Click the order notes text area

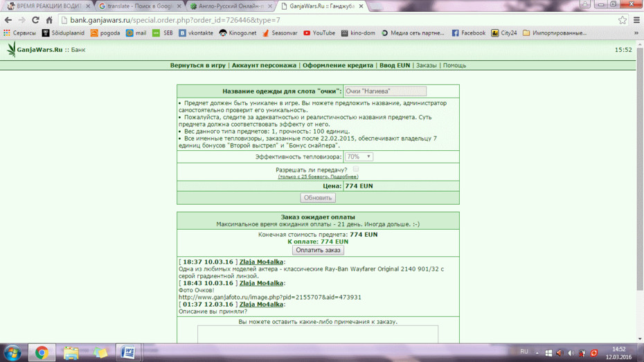[318, 334]
